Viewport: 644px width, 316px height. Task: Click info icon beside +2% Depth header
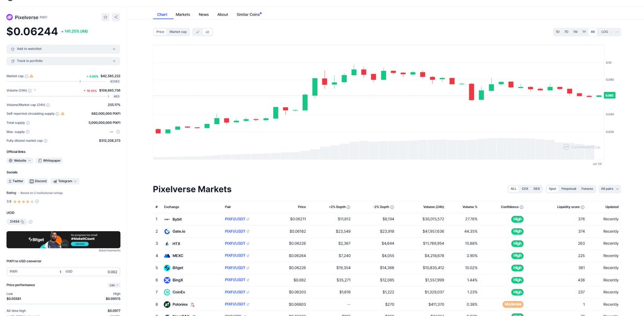pyautogui.click(x=348, y=207)
